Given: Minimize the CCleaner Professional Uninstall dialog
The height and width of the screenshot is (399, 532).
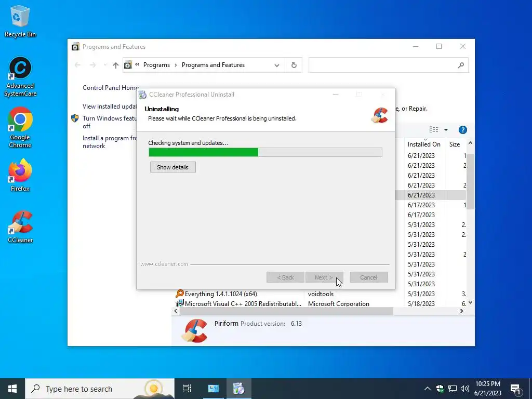Looking at the screenshot, I should pos(336,95).
